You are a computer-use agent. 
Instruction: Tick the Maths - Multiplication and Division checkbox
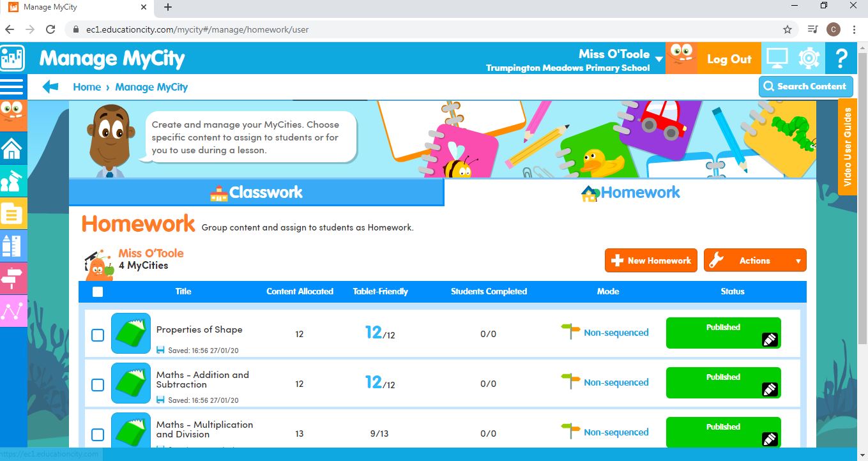(x=97, y=435)
